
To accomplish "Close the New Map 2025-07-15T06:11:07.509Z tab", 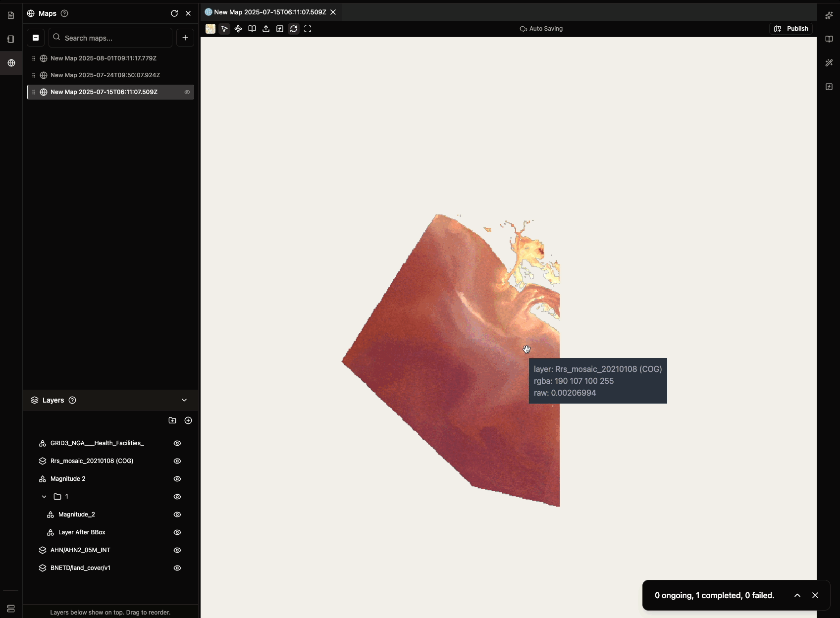I will pos(333,12).
